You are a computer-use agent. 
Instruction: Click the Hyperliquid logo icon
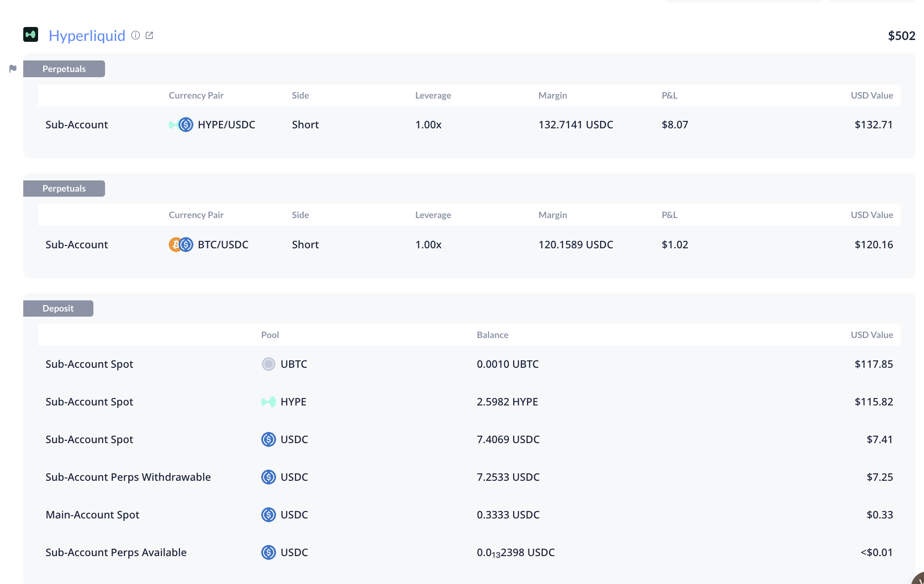tap(31, 35)
